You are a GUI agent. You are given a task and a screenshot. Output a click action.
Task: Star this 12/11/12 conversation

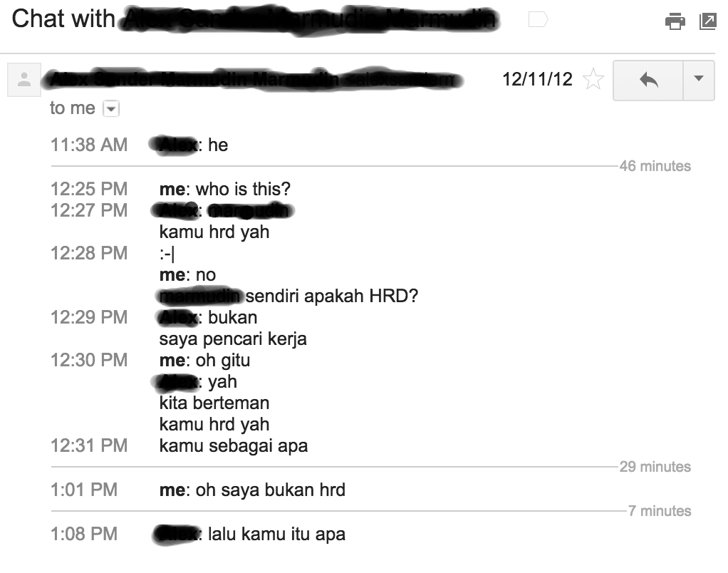tap(593, 79)
